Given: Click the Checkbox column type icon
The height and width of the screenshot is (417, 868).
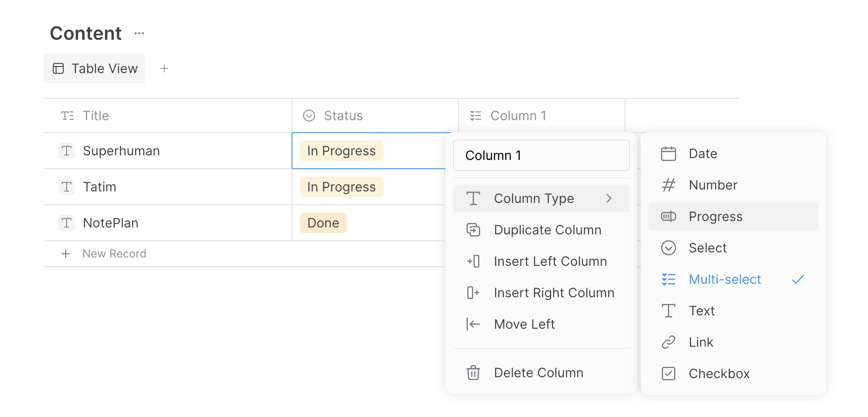Looking at the screenshot, I should click(668, 374).
